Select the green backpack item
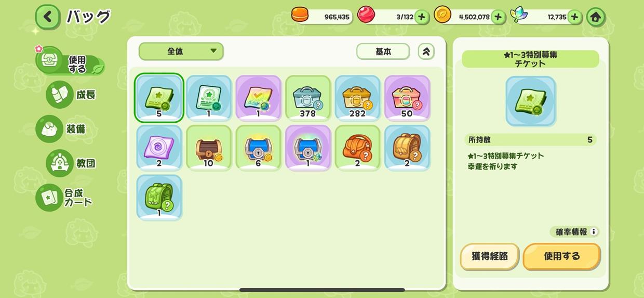 [159, 198]
